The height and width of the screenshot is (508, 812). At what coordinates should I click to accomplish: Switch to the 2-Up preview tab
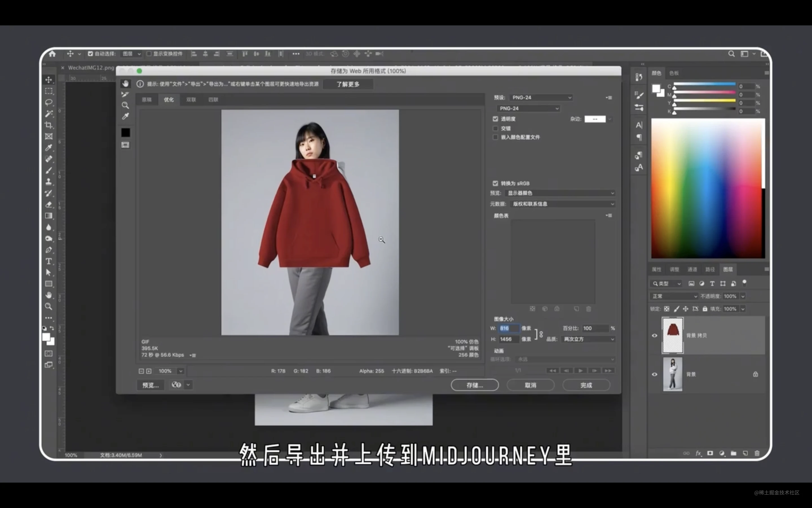[191, 100]
